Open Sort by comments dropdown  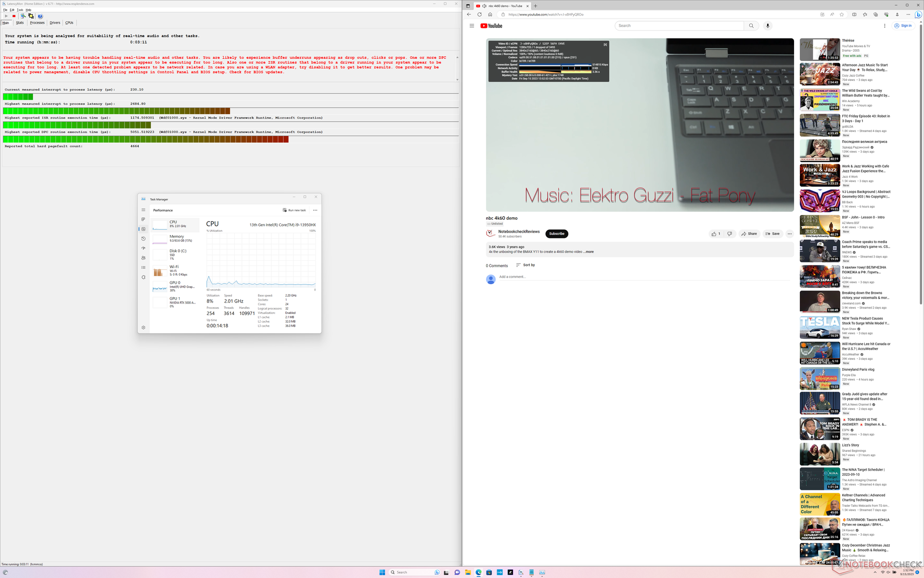click(525, 265)
